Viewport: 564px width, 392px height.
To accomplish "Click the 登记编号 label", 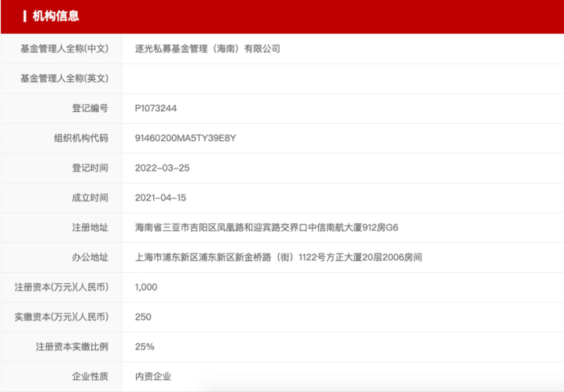I will click(x=90, y=108).
